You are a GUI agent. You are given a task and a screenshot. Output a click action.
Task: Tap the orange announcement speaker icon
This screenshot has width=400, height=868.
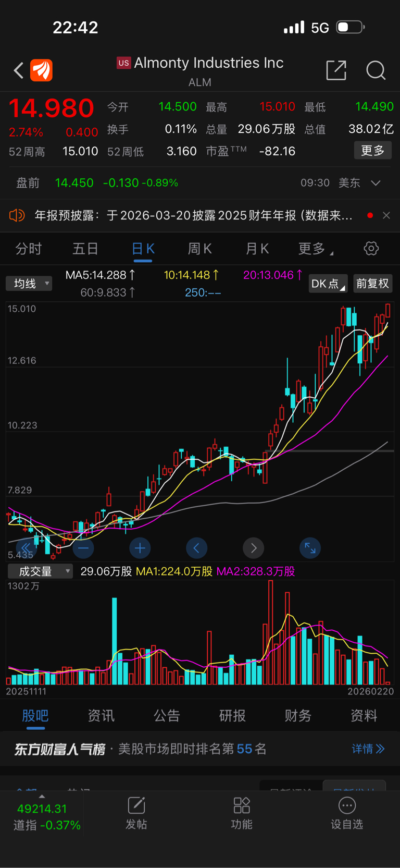point(17,215)
